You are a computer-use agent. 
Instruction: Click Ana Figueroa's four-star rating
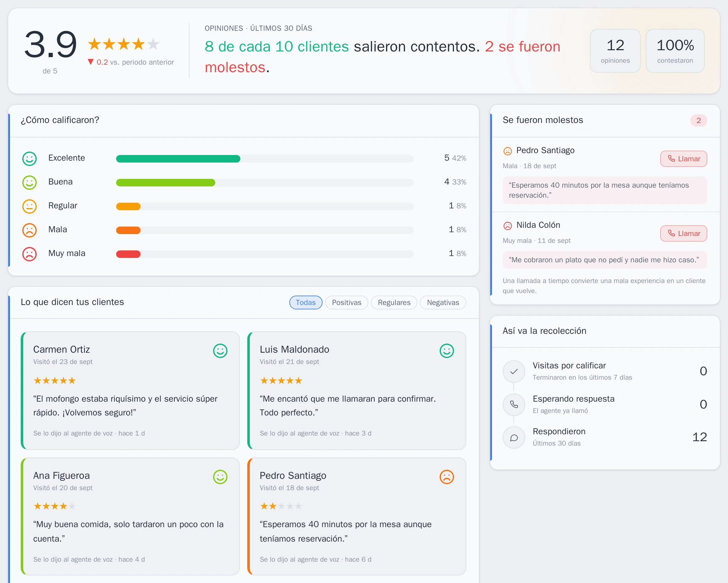[54, 506]
